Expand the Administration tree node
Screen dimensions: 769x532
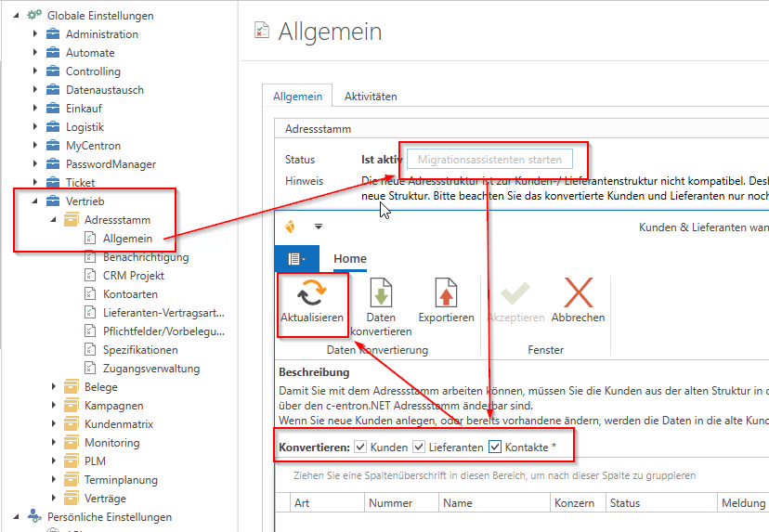pyautogui.click(x=36, y=34)
